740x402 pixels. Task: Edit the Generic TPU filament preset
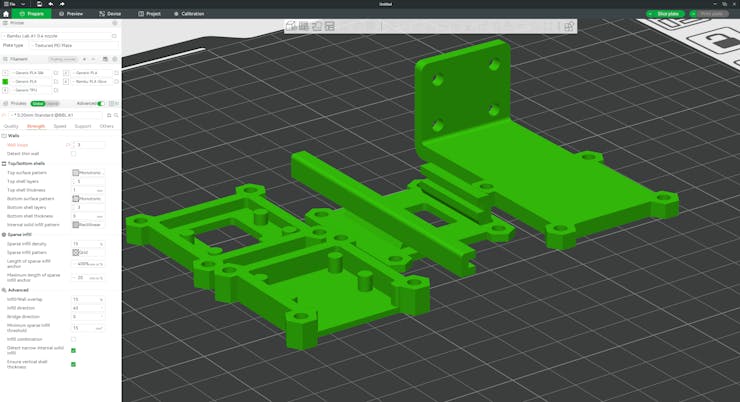(56, 90)
